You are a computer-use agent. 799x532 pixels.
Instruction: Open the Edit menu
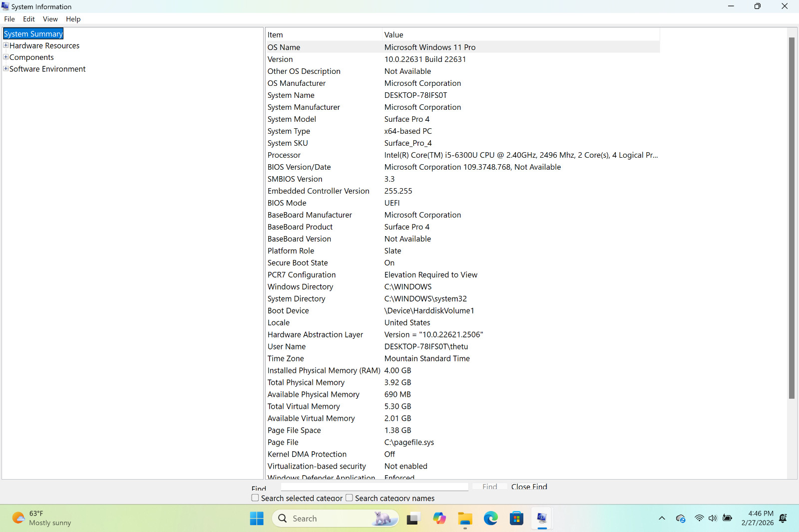coord(29,19)
